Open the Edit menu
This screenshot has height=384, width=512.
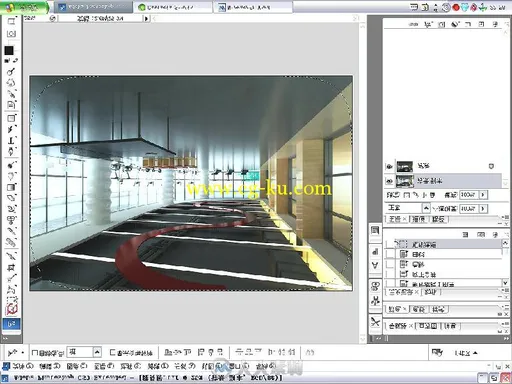50,366
